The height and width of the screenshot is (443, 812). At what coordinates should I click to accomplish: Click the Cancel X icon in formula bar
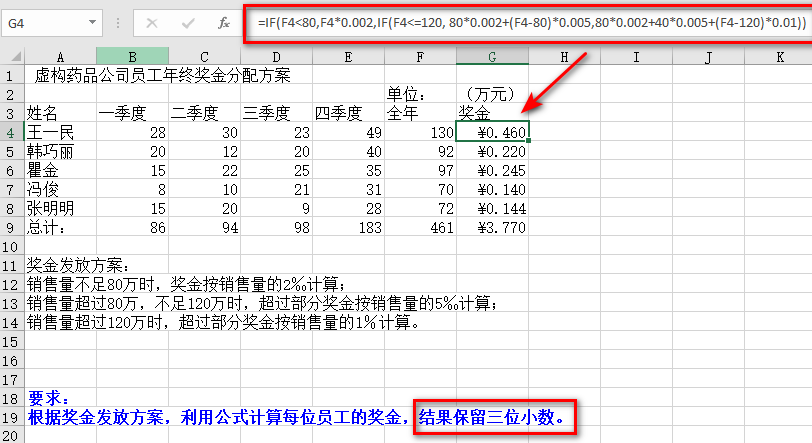[152, 21]
